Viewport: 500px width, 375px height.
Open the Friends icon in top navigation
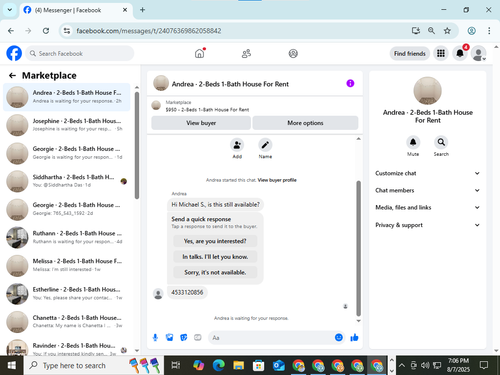[246, 53]
